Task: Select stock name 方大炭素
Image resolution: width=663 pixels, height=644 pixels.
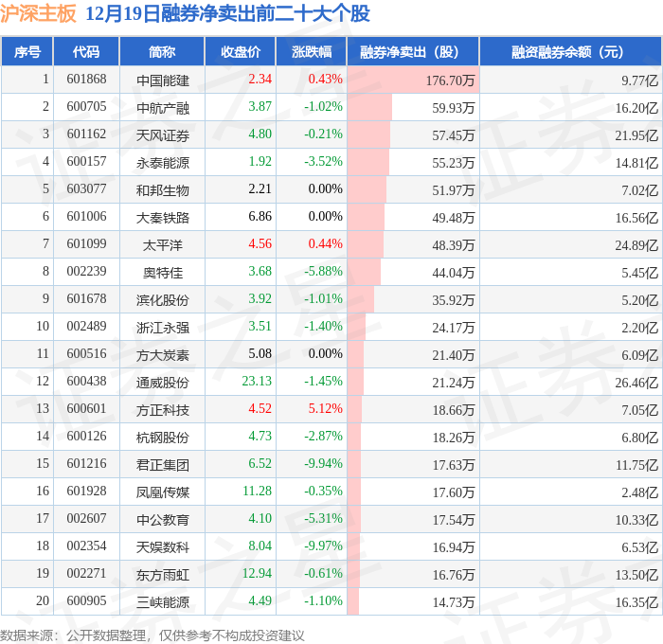Action: pyautogui.click(x=163, y=355)
